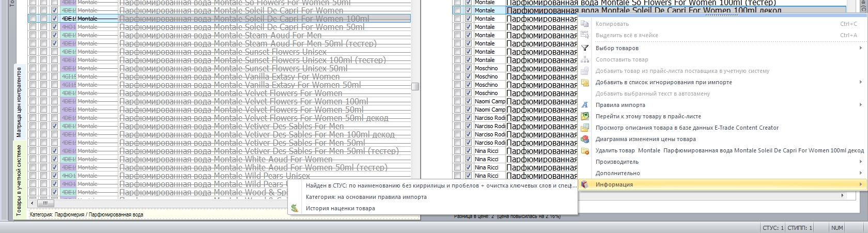Viewport: 868px width, 233px height.
Task: Uncheck checked box in White Aoud 50ml (тестер) row
Action: pyautogui.click(x=54, y=167)
